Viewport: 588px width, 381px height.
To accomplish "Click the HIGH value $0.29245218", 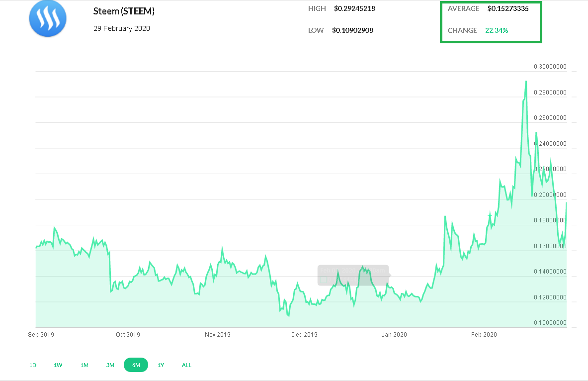I will [x=354, y=8].
